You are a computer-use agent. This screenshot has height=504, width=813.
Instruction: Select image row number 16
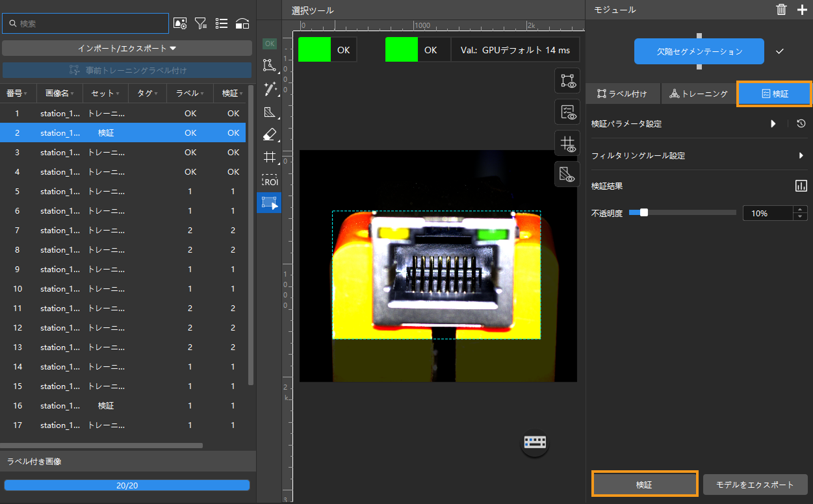(123, 405)
